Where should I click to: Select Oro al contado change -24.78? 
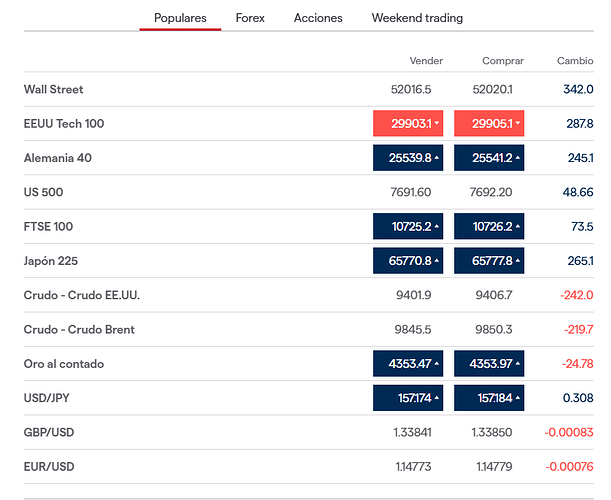(577, 364)
